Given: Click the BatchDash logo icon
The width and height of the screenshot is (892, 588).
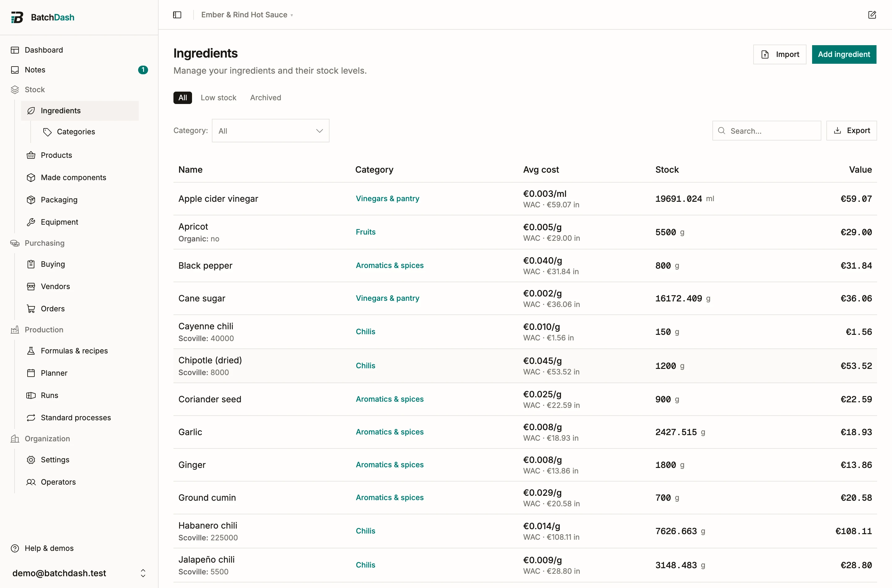Looking at the screenshot, I should point(17,17).
